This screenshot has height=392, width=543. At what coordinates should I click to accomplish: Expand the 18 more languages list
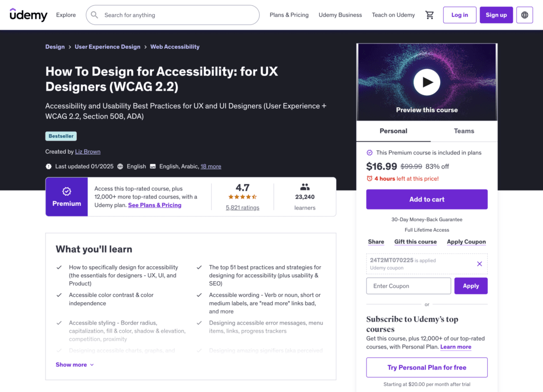(211, 166)
